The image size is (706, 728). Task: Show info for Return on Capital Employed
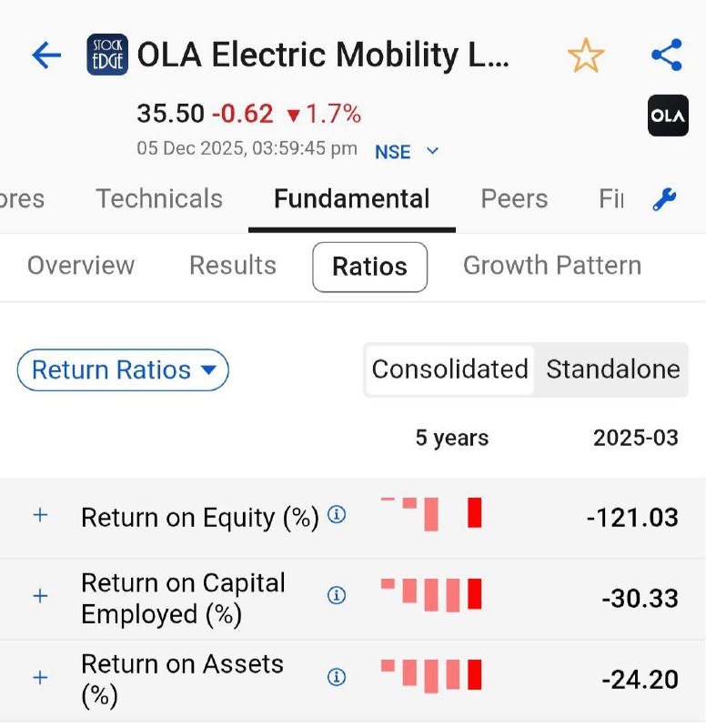[x=337, y=596]
